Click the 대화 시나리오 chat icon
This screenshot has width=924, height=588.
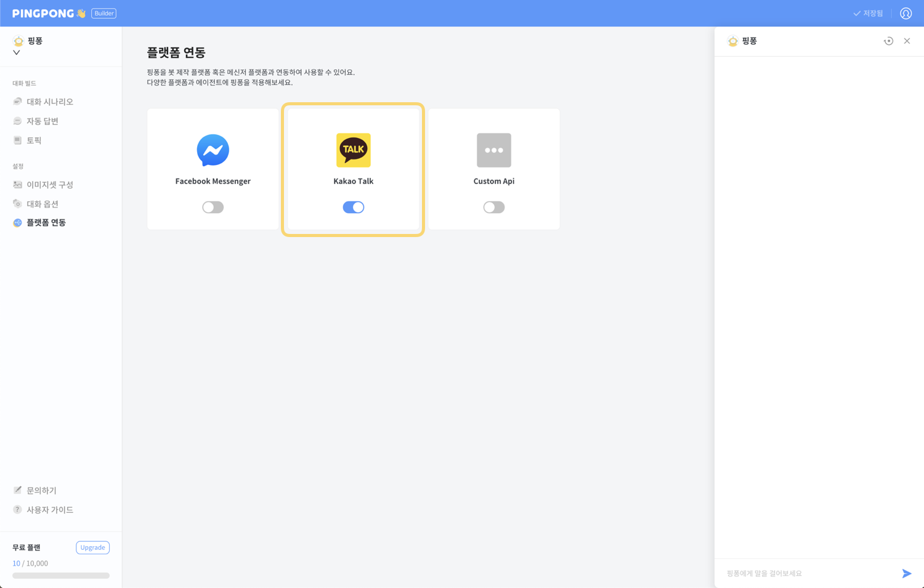click(17, 102)
